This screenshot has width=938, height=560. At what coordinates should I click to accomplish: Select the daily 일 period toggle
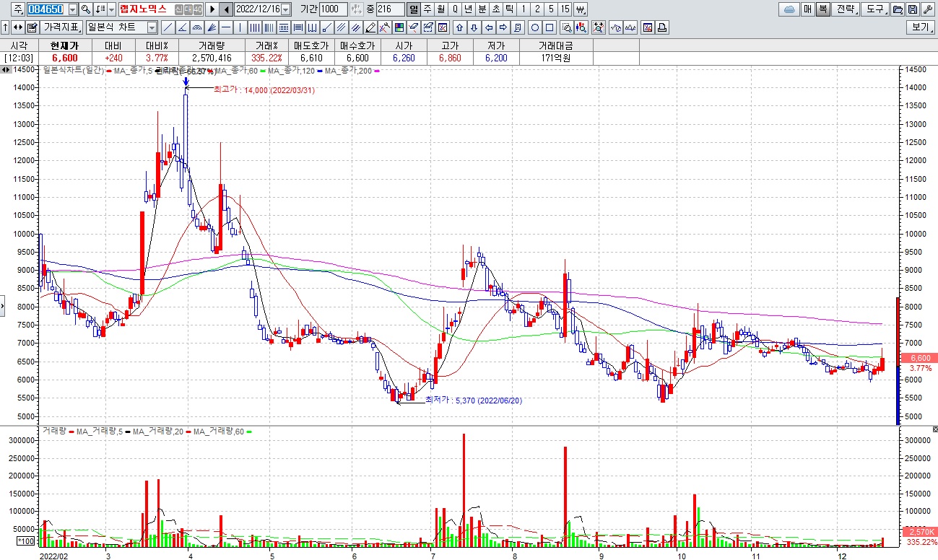click(414, 9)
